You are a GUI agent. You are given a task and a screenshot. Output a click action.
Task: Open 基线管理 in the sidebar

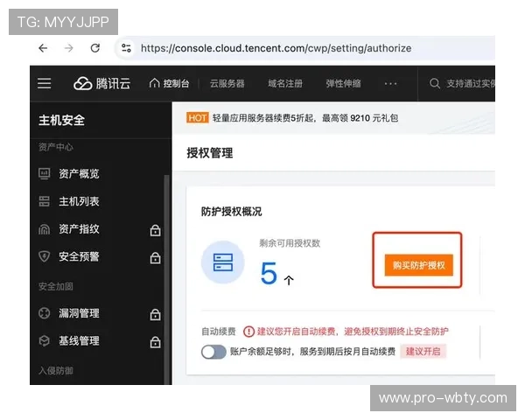coord(79,341)
